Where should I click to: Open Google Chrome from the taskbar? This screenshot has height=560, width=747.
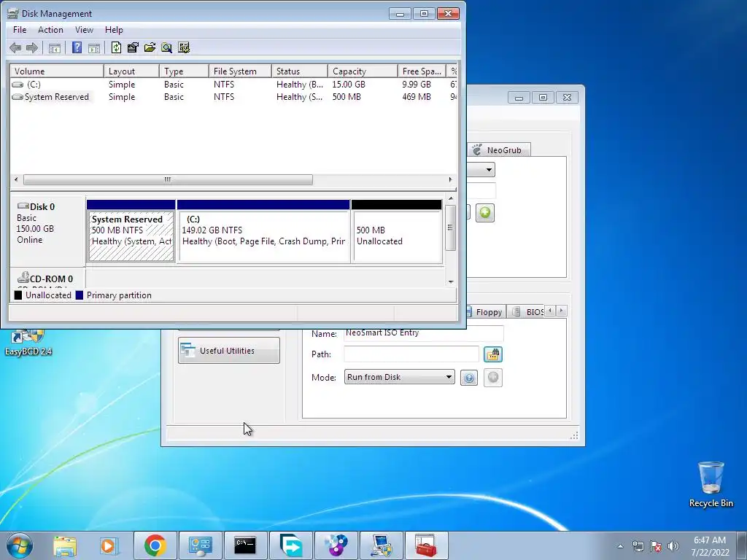155,545
